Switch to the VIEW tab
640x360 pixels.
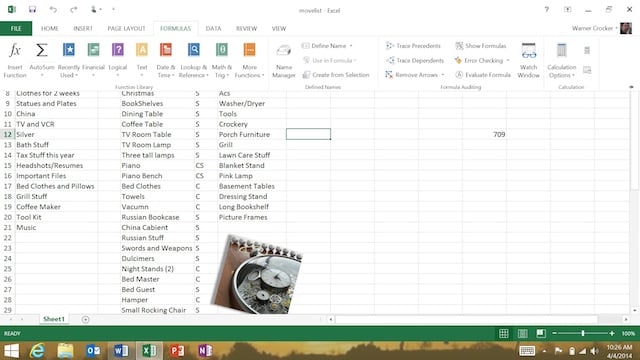click(279, 28)
